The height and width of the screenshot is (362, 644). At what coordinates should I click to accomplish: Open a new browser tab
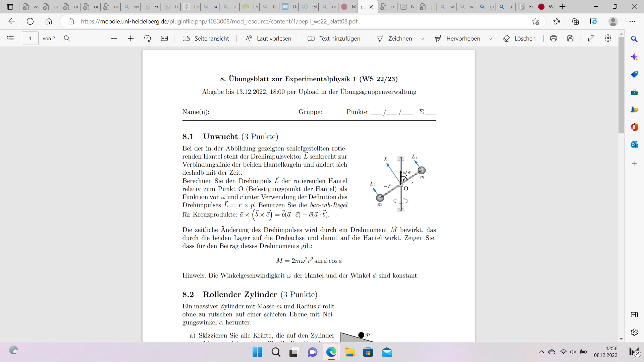tap(563, 7)
